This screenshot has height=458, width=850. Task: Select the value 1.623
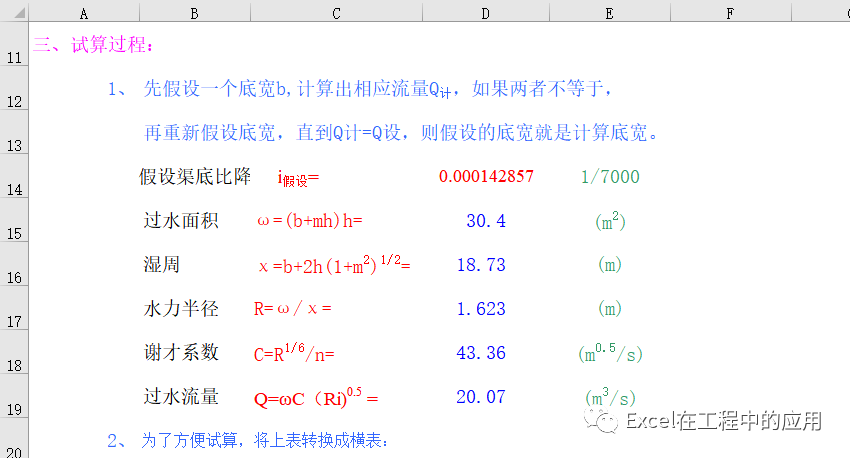pos(481,308)
